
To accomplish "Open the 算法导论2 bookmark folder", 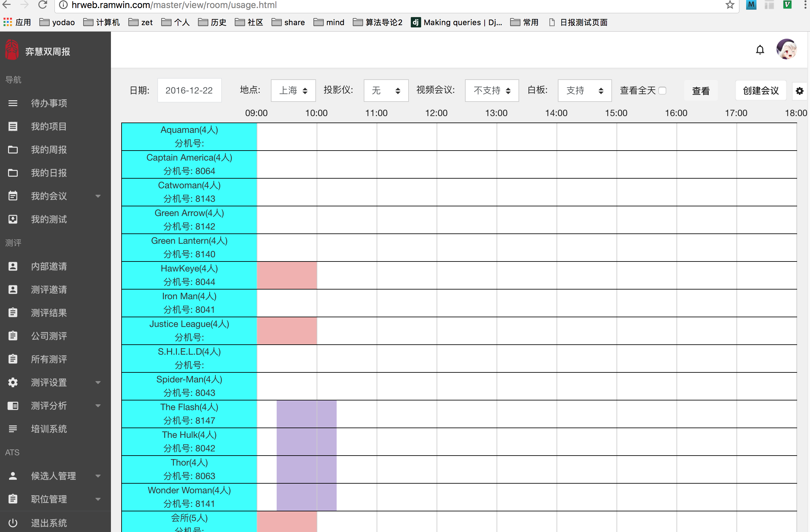I will (x=378, y=23).
